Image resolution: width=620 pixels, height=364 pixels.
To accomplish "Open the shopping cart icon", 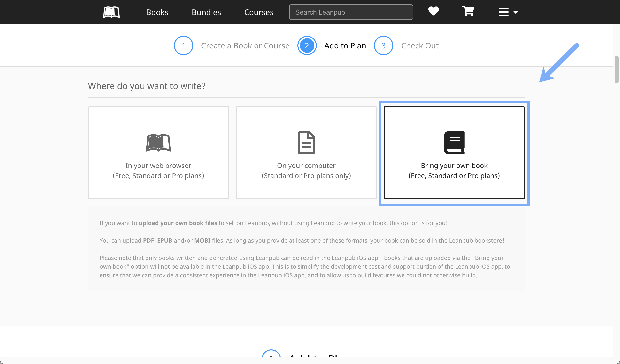I will tap(468, 11).
